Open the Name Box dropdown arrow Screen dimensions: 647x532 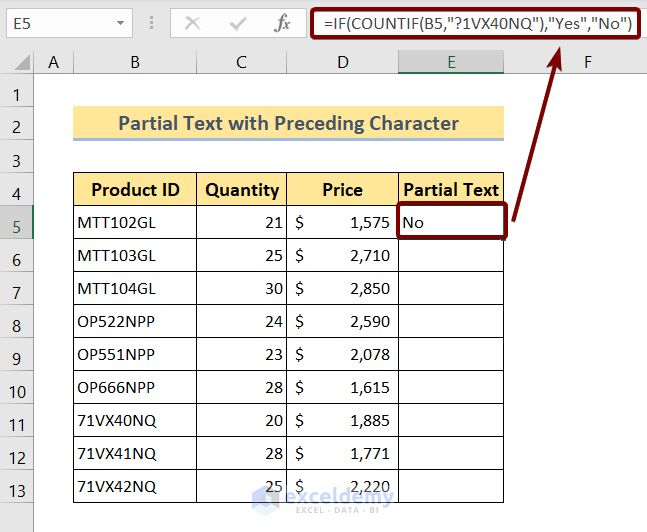(121, 23)
